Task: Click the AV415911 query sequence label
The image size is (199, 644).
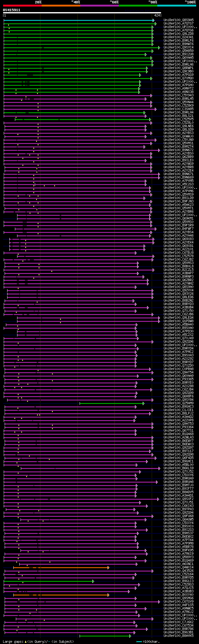Action: 12,10
